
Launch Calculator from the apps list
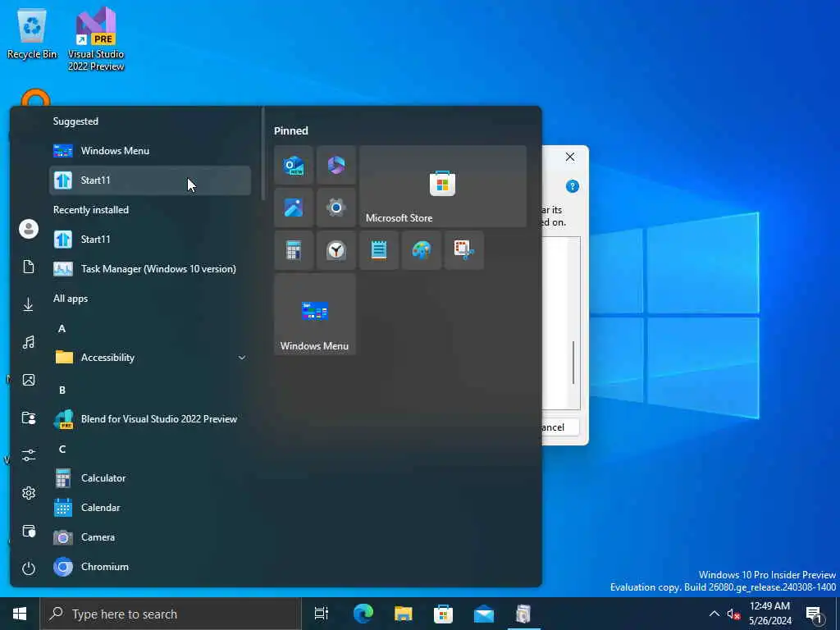point(150,478)
